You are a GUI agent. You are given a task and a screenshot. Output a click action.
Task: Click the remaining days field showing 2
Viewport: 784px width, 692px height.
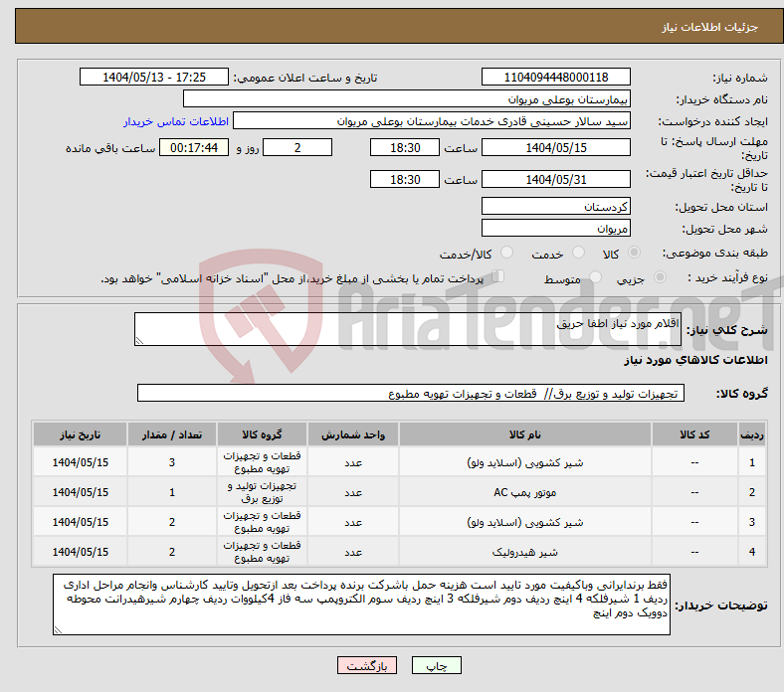coord(297,147)
